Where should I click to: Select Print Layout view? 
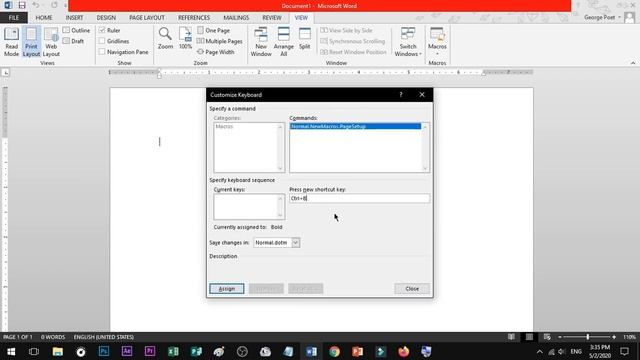coord(31,42)
